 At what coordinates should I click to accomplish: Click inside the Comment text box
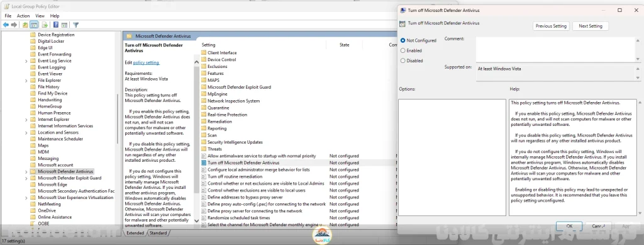coord(555,49)
